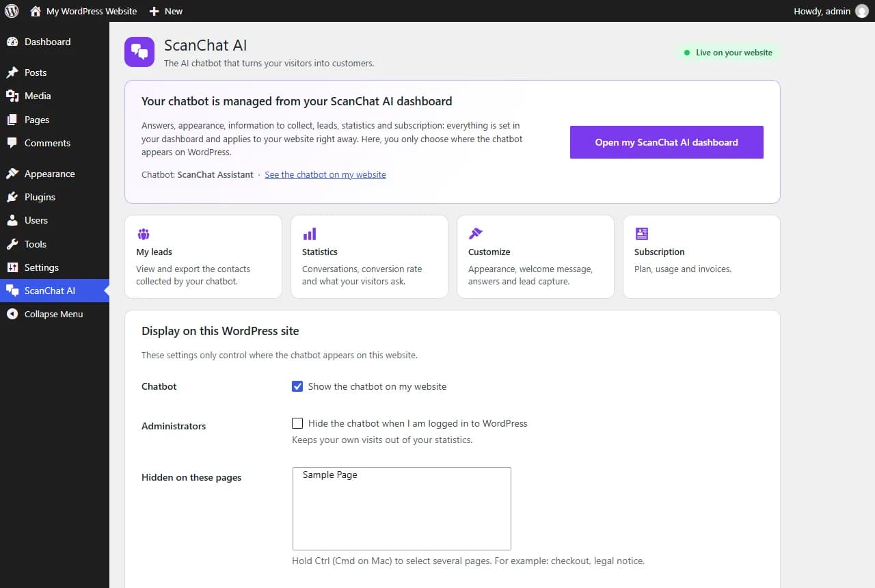The width and height of the screenshot is (875, 588).
Task: Click the Comments bubble icon
Action: coord(12,143)
